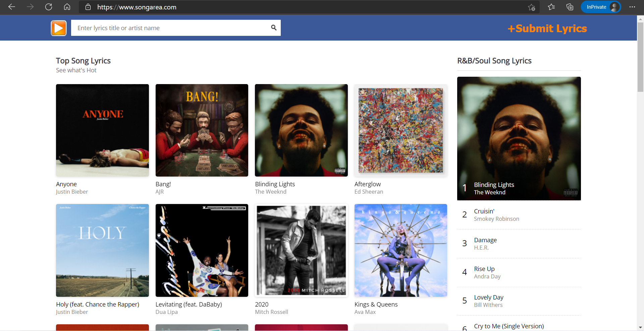The image size is (644, 331).
Task: Open the Dua Lipa artist link
Action: (x=167, y=312)
